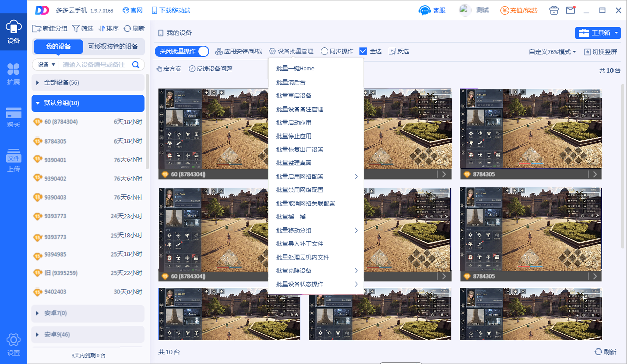Click 反选 to invert selection
The height and width of the screenshot is (364, 627).
399,51
